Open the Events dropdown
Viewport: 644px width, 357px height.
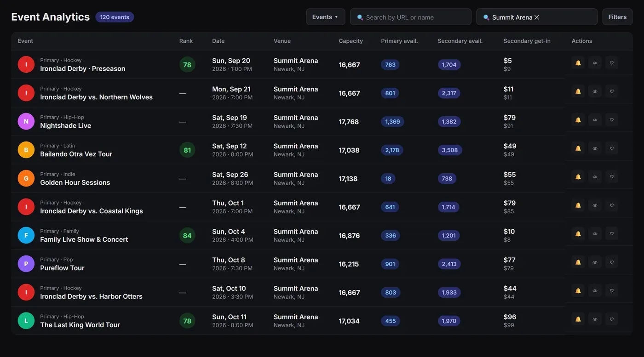click(326, 17)
